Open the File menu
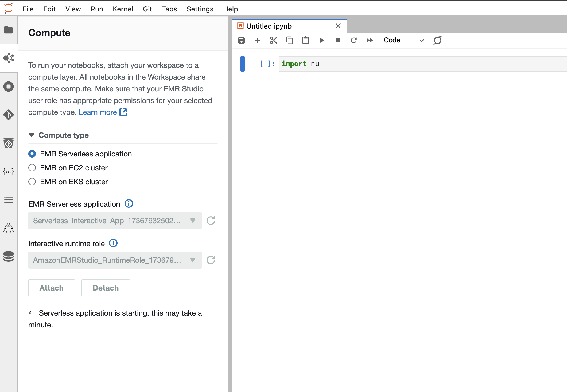Screen dimensions: 567x392 [28, 9]
